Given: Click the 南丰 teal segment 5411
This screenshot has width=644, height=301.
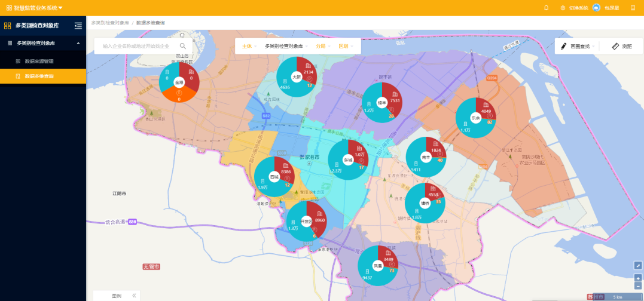Looking at the screenshot, I should tap(416, 166).
